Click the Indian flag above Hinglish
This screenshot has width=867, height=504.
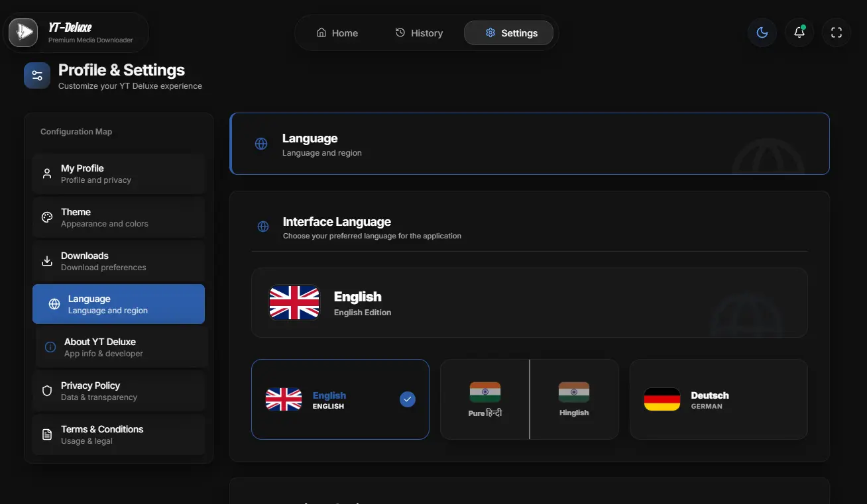pyautogui.click(x=574, y=392)
